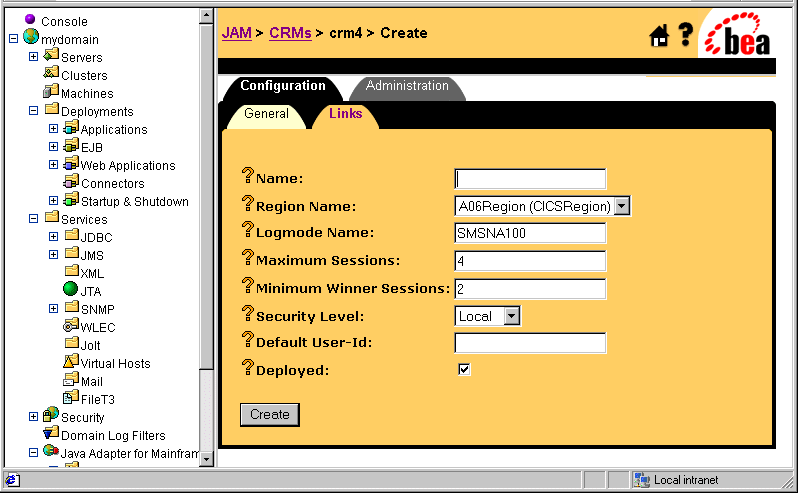Click the FileT3 icon in tree
798x493 pixels.
point(71,397)
